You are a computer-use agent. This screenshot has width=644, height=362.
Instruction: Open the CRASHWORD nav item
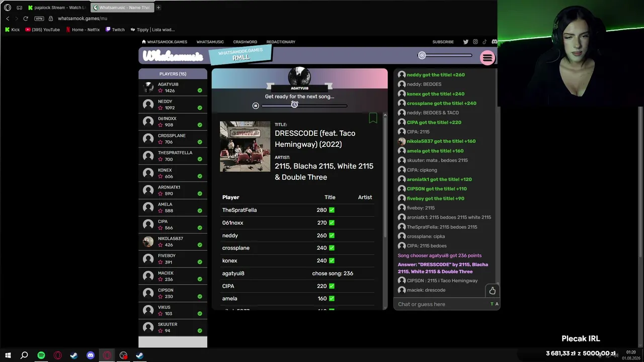(245, 42)
